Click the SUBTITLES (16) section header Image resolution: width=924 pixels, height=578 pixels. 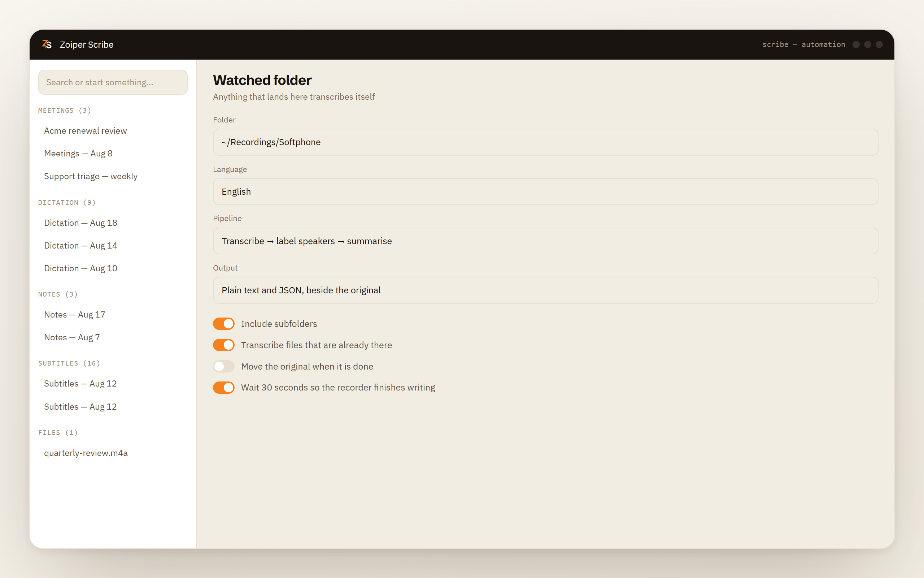pyautogui.click(x=69, y=363)
